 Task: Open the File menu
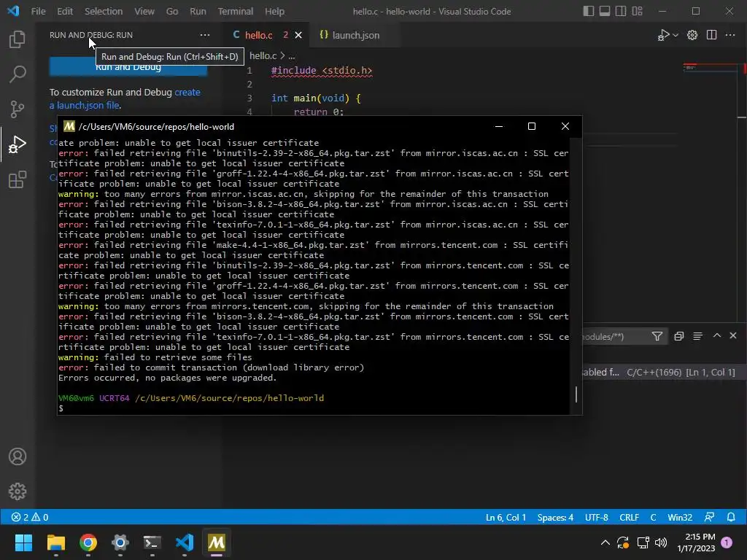[38, 11]
